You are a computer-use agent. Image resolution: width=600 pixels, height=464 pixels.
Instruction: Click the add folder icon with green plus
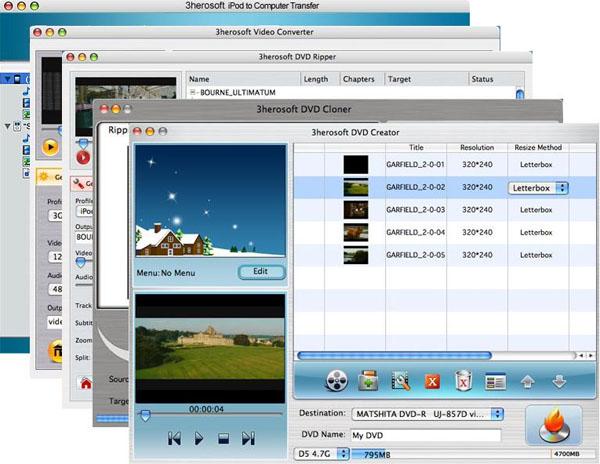(x=368, y=381)
